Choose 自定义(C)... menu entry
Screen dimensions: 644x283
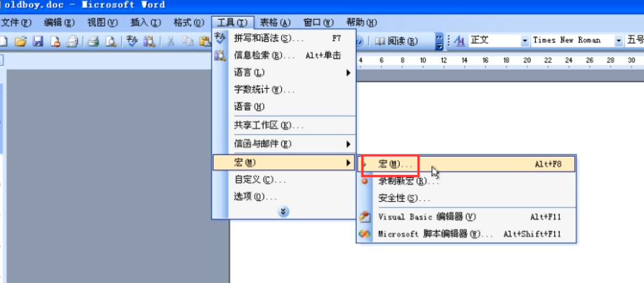pyautogui.click(x=284, y=180)
